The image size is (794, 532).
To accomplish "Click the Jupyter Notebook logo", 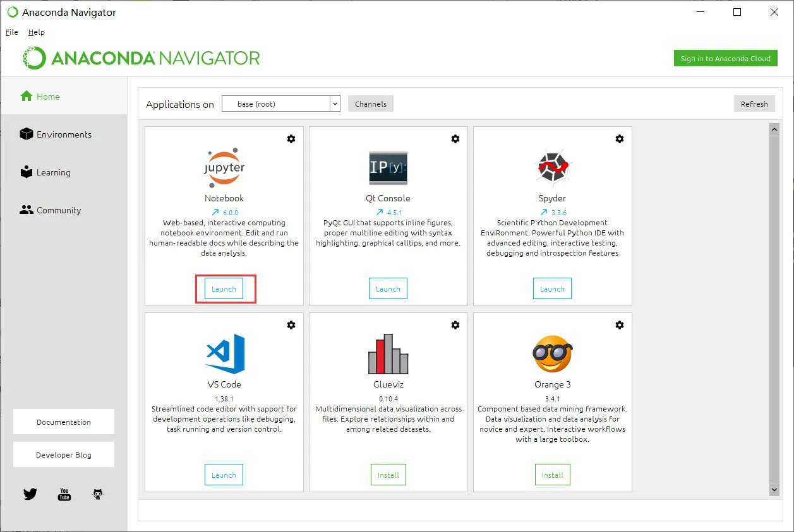I will pos(224,167).
